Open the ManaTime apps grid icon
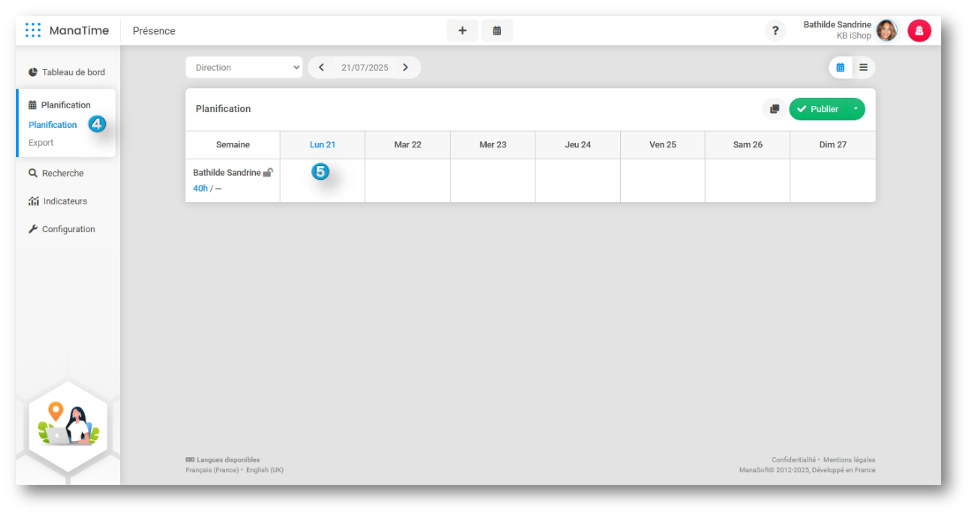Viewport: 972px width, 516px height. point(33,30)
